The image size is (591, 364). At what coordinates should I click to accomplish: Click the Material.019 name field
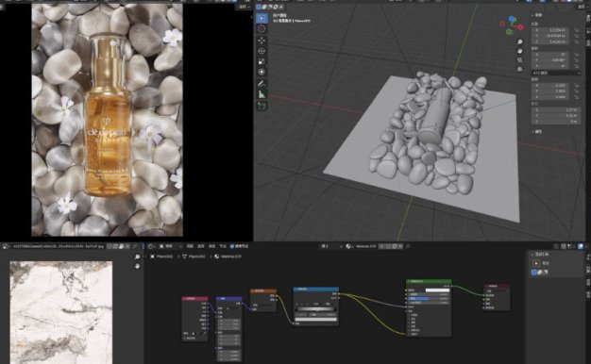coord(365,246)
